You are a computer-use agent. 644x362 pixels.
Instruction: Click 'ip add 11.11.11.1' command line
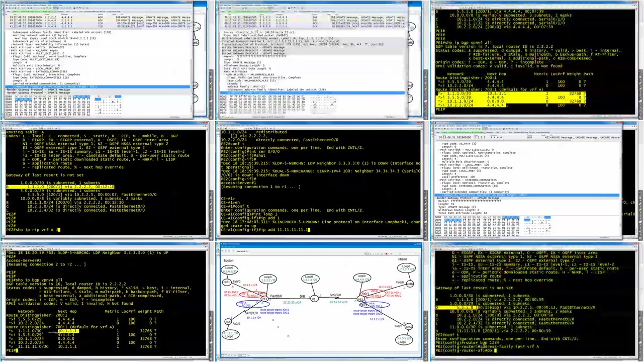265,230
